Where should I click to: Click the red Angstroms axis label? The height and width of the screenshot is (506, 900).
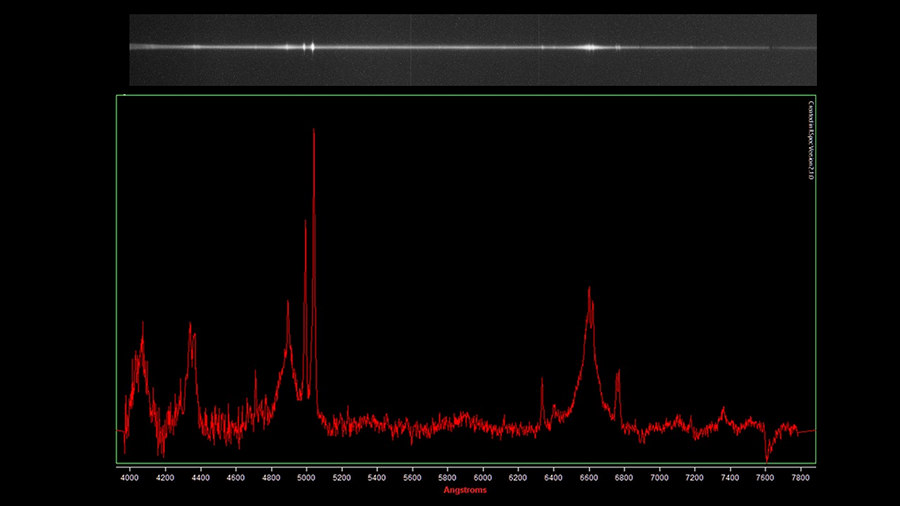[x=465, y=490]
